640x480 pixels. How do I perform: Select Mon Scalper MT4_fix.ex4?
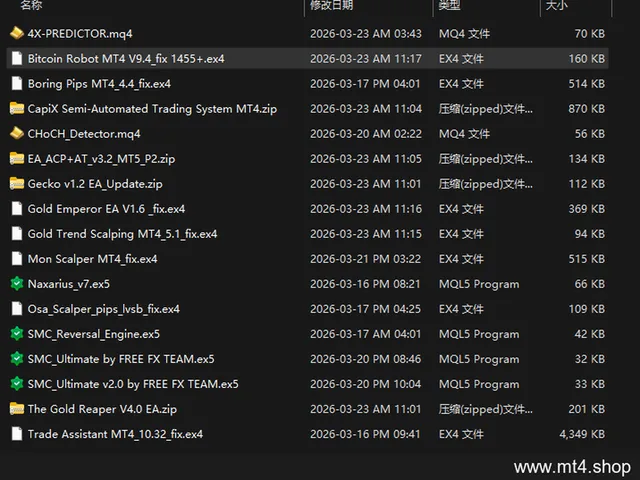tap(93, 259)
